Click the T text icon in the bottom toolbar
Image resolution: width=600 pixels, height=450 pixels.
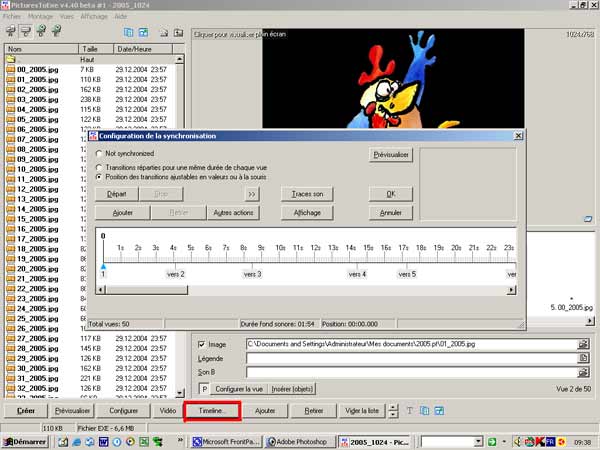tap(409, 411)
